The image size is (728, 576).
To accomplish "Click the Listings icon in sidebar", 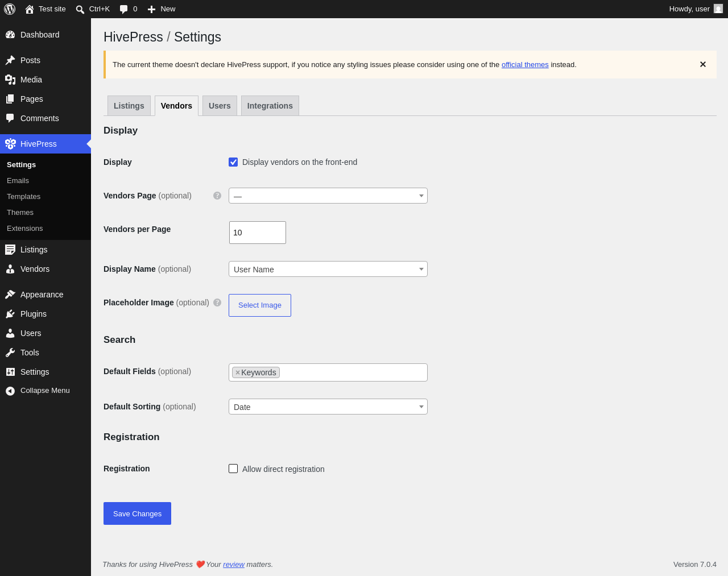I will 10,250.
